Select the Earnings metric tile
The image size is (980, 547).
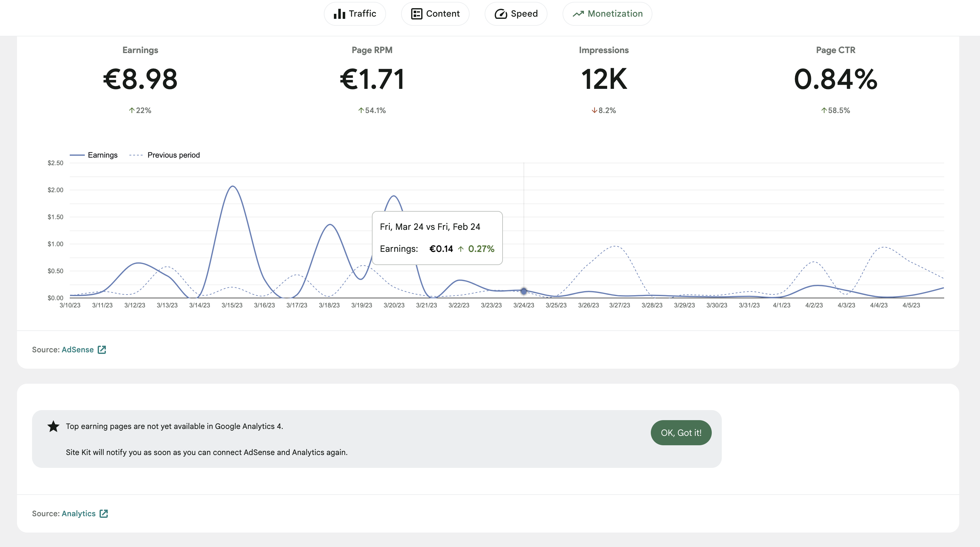coord(140,80)
